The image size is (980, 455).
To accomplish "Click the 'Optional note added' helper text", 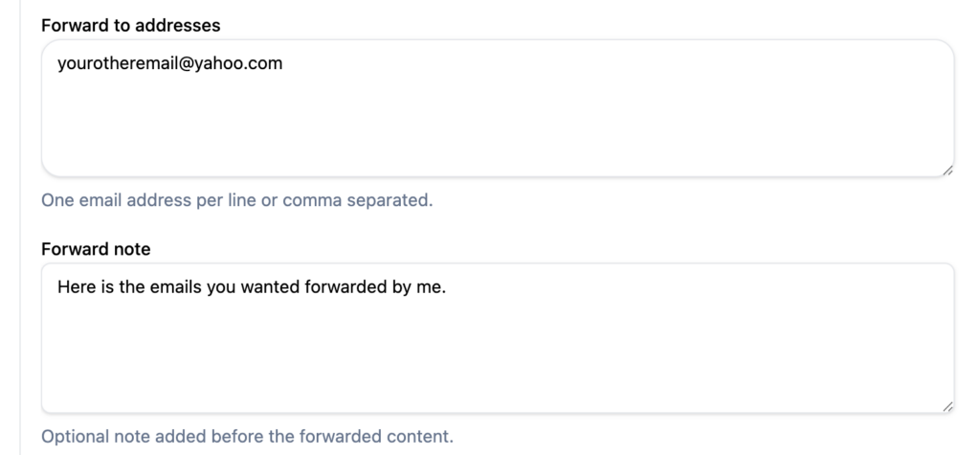I will coord(124,437).
